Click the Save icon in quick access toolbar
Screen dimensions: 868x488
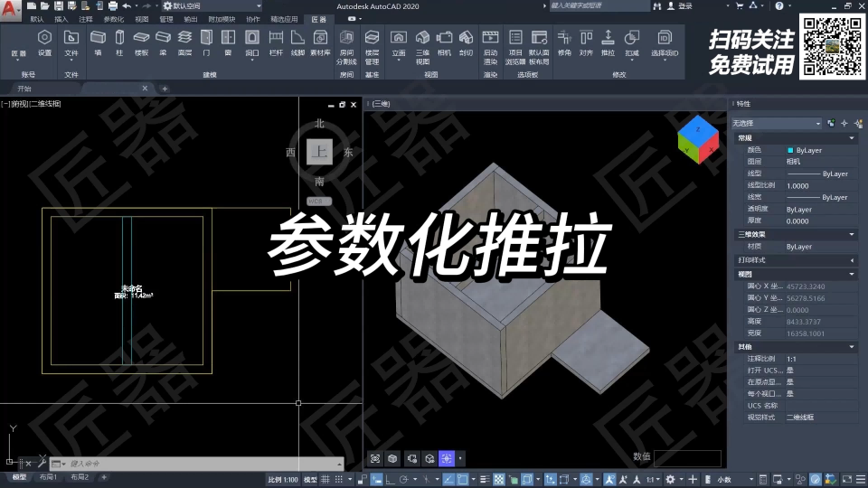click(x=58, y=6)
